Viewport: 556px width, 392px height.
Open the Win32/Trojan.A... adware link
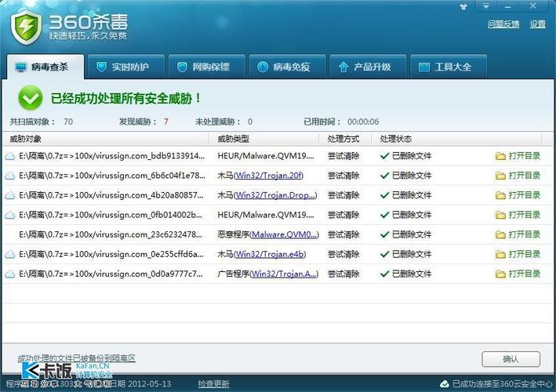click(284, 274)
